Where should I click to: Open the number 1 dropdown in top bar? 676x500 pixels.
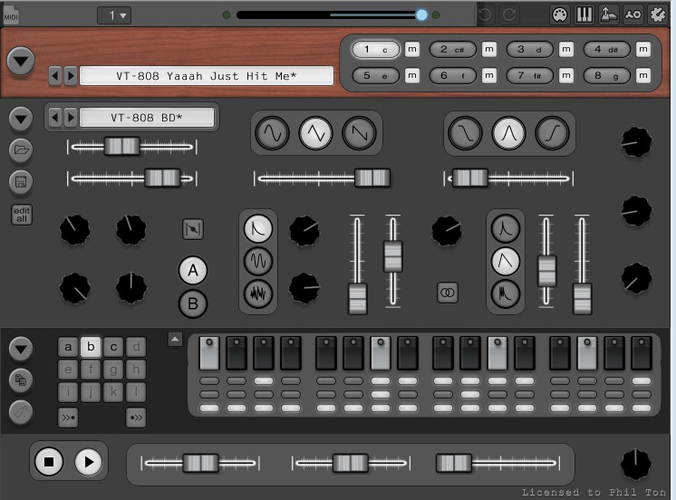tap(114, 16)
